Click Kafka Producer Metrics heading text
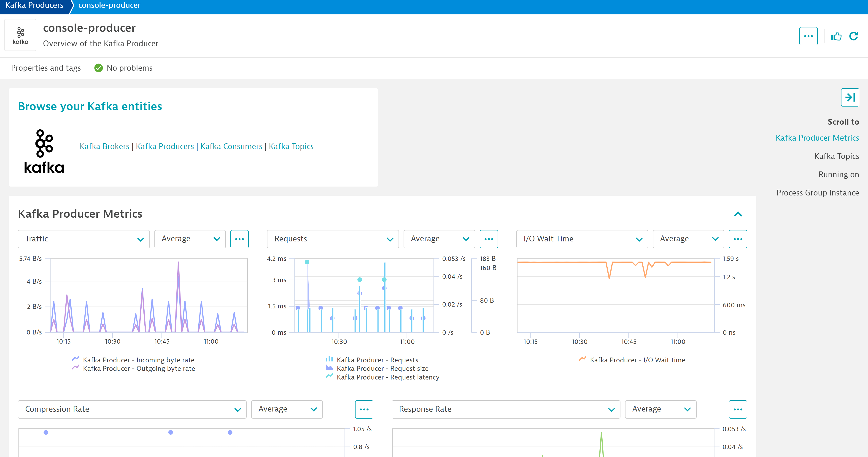Viewport: 868px width, 457px height. click(80, 214)
